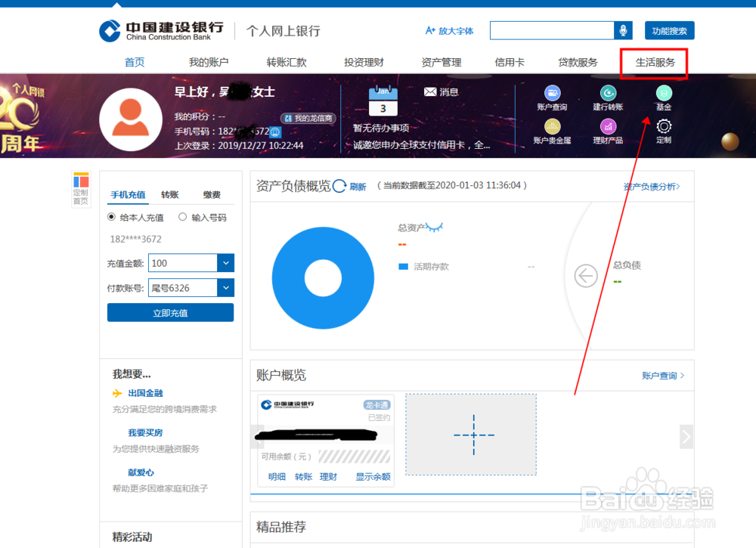Click the January 3 calendar icon

tap(383, 101)
